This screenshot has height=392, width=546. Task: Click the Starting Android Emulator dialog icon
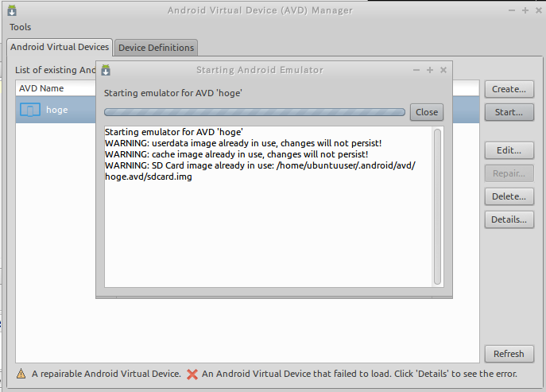[x=106, y=70]
